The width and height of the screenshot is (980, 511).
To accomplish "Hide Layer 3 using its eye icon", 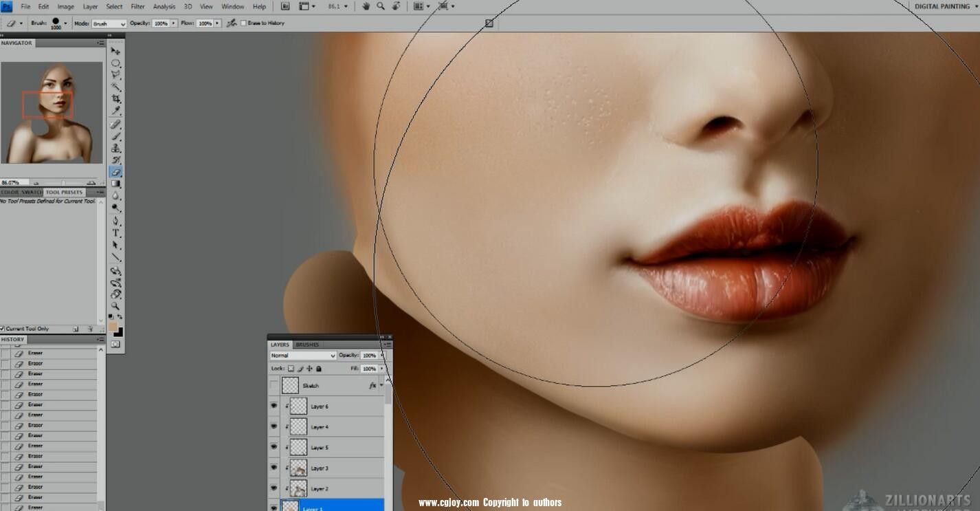I will (x=274, y=468).
